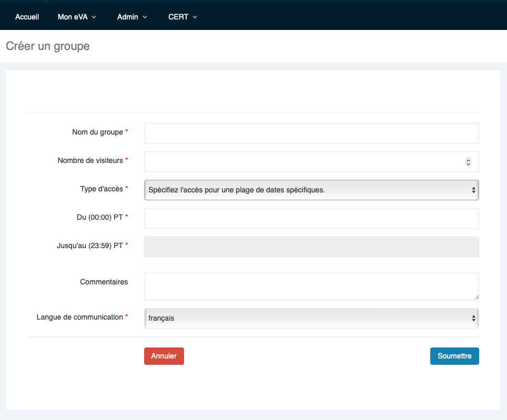Click the Nom du groupe input field
Viewport: 507px width, 420px height.
coord(311,133)
